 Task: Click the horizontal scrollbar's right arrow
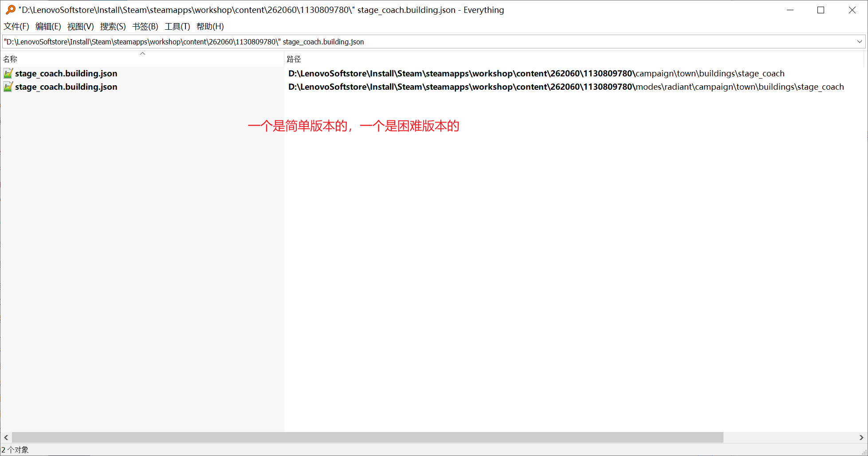click(861, 437)
